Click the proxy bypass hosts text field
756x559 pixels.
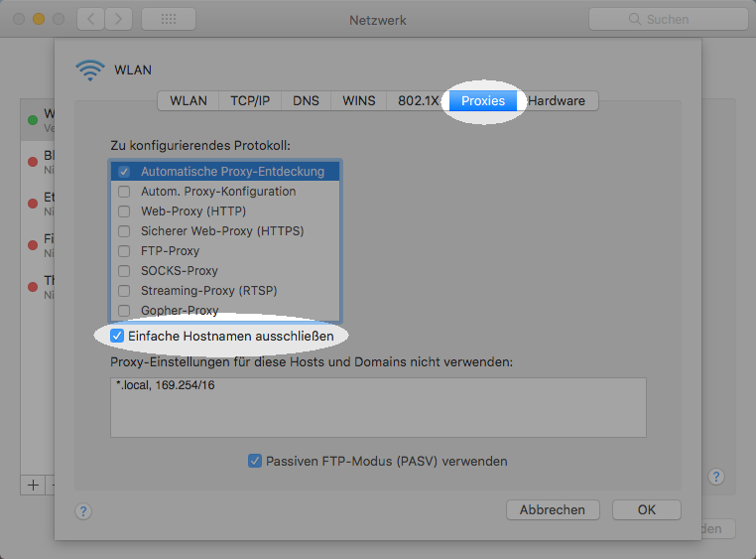pos(378,407)
